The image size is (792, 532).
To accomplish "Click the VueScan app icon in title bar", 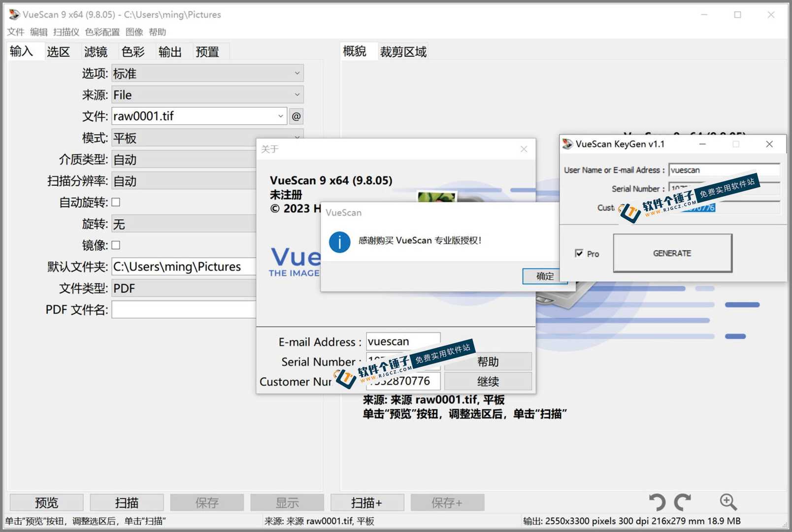I will pyautogui.click(x=14, y=15).
